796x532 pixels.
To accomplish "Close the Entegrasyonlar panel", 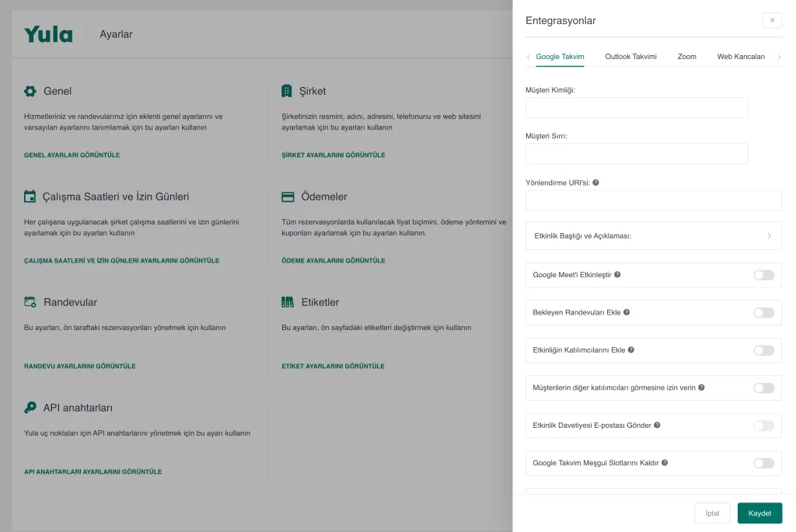I will (772, 20).
